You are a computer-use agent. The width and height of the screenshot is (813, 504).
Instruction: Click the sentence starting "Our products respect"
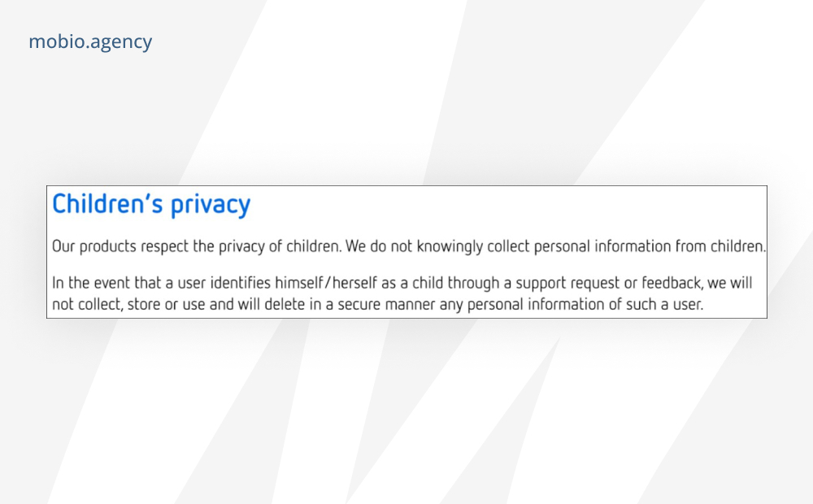pyautogui.click(x=197, y=246)
